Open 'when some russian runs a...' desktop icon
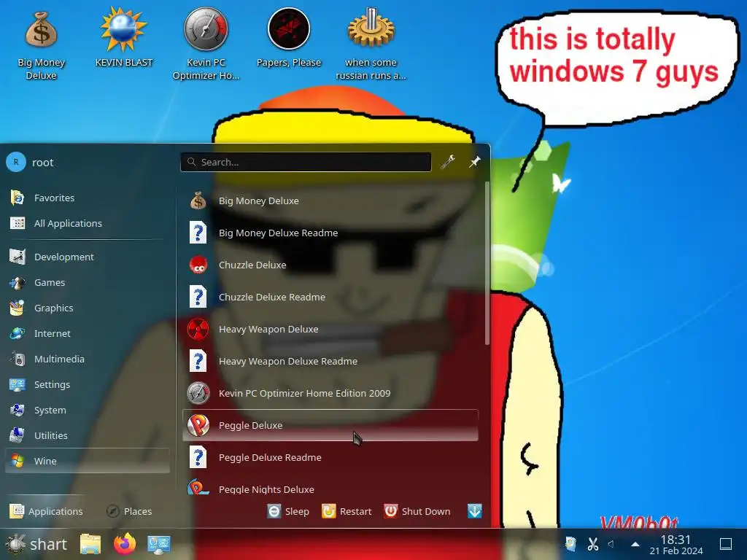The width and height of the screenshot is (747, 560). (x=371, y=44)
